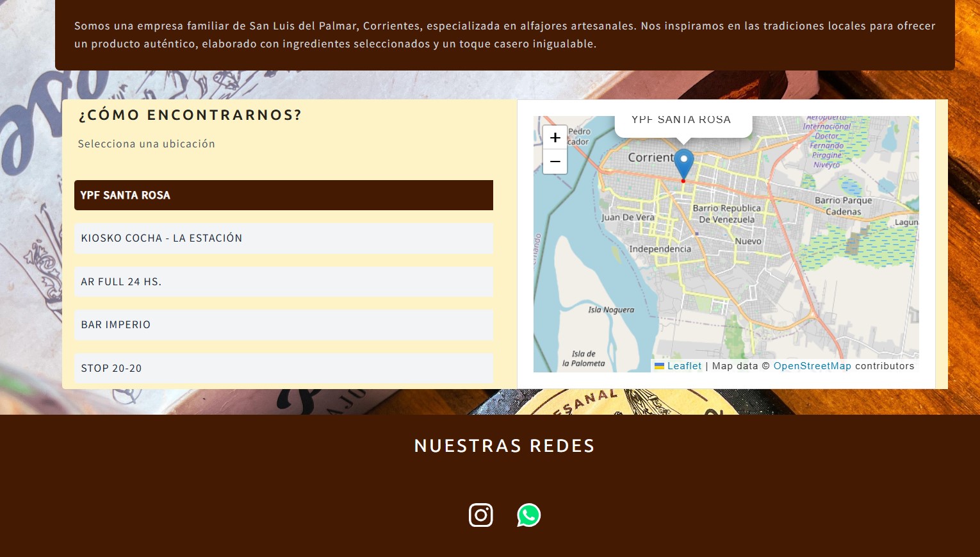The height and width of the screenshot is (557, 980).
Task: Click Barrio Parque Cadenas on the map
Action: pyautogui.click(x=843, y=206)
